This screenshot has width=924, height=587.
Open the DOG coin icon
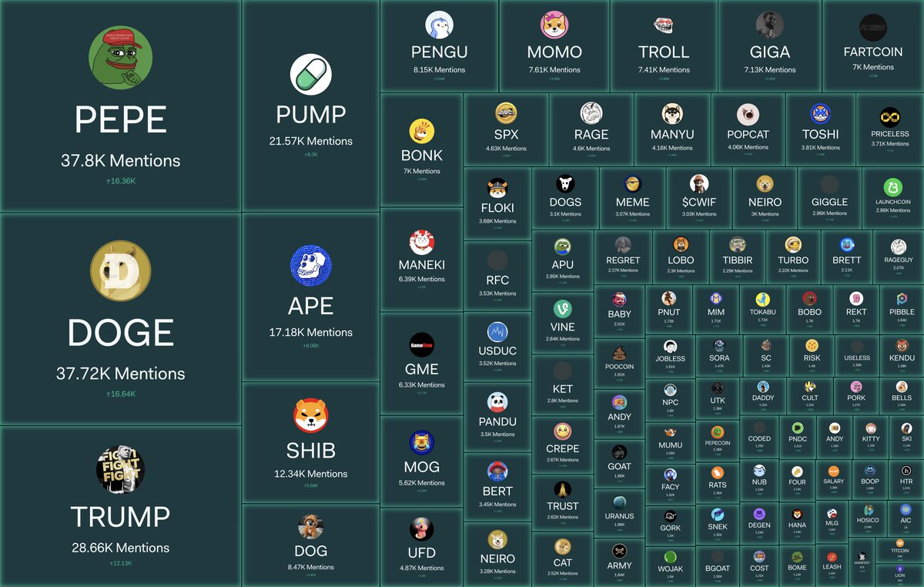pos(311,527)
